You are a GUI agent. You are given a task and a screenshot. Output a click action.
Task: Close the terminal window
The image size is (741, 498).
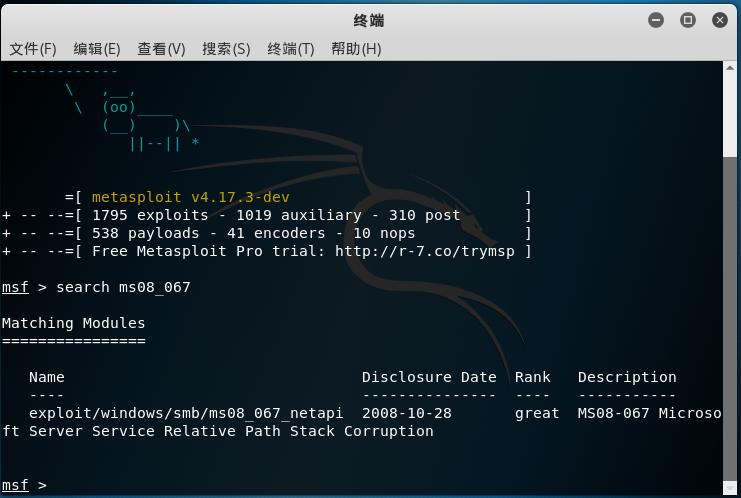coord(720,20)
